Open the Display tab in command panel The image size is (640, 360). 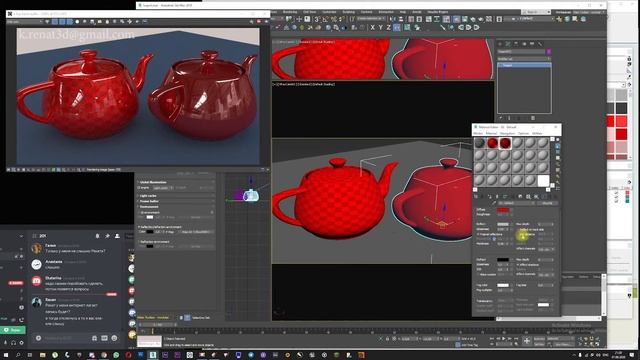532,44
